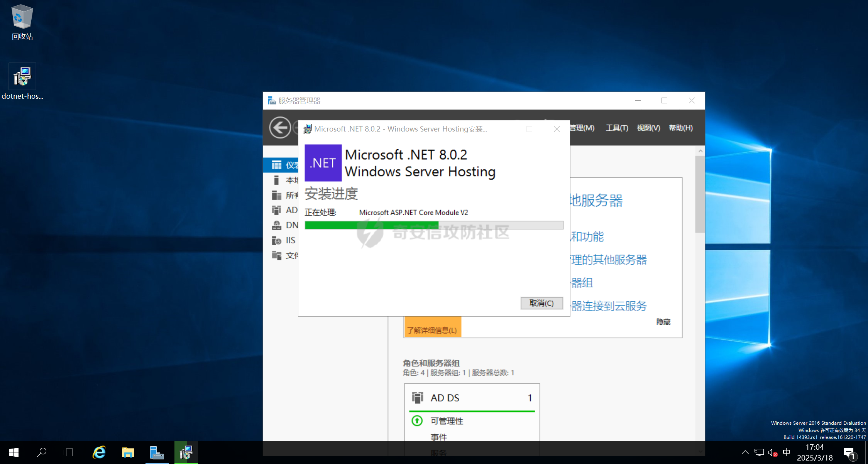
Task: Maximize the Server Manager window
Action: tap(664, 100)
